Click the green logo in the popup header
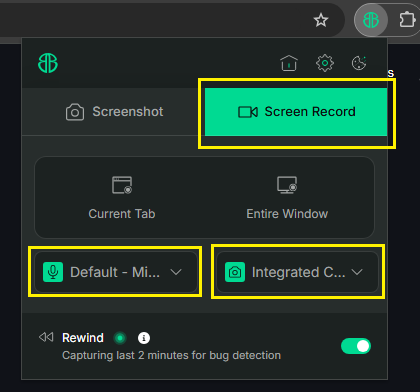This screenshot has width=420, height=392. pos(48,63)
